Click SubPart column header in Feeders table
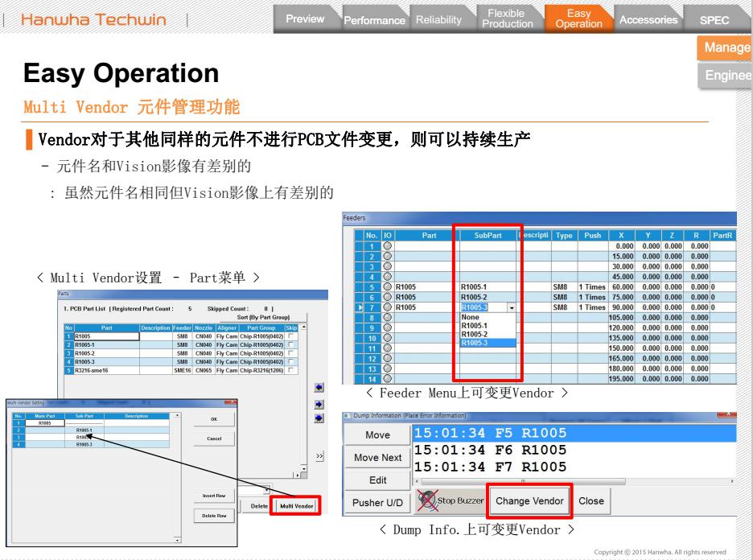Image resolution: width=753 pixels, height=560 pixels. pos(488,235)
